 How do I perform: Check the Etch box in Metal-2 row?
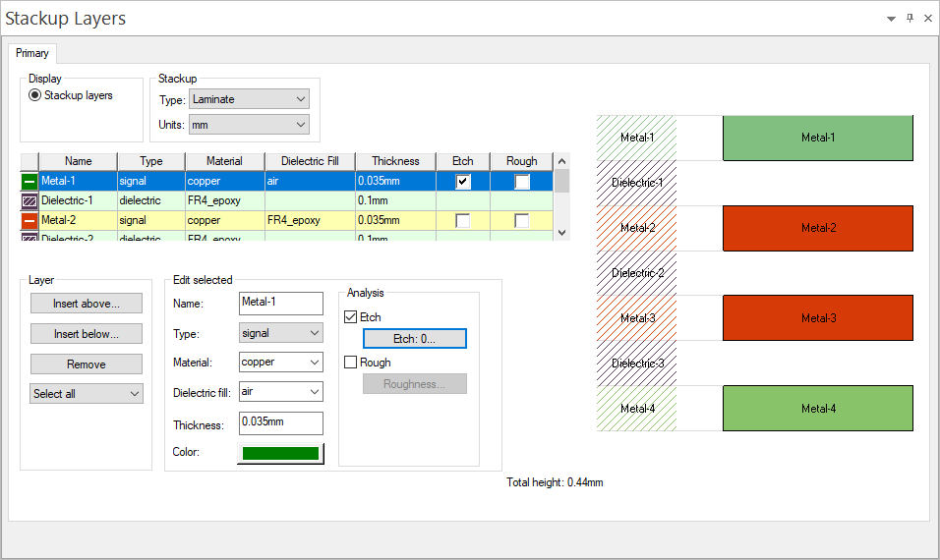462,221
